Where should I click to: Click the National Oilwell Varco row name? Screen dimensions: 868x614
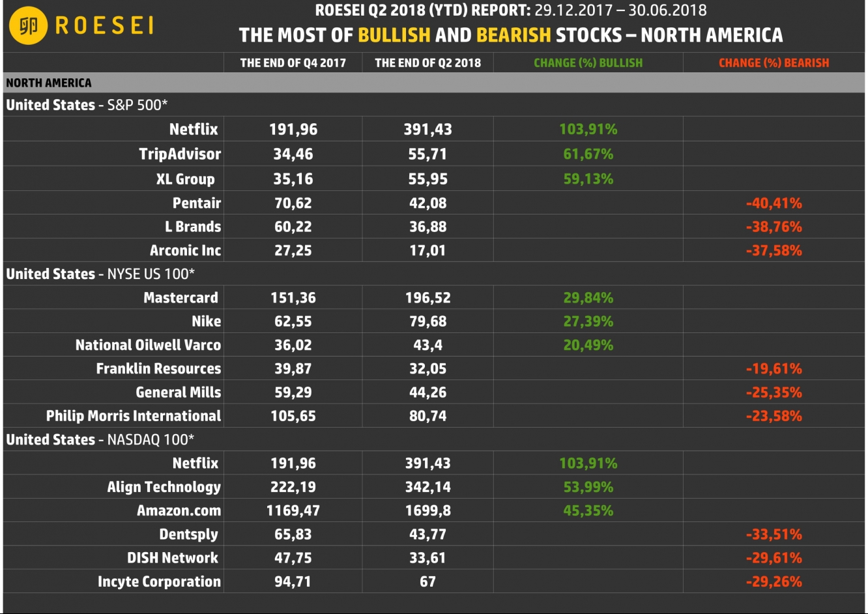(148, 345)
